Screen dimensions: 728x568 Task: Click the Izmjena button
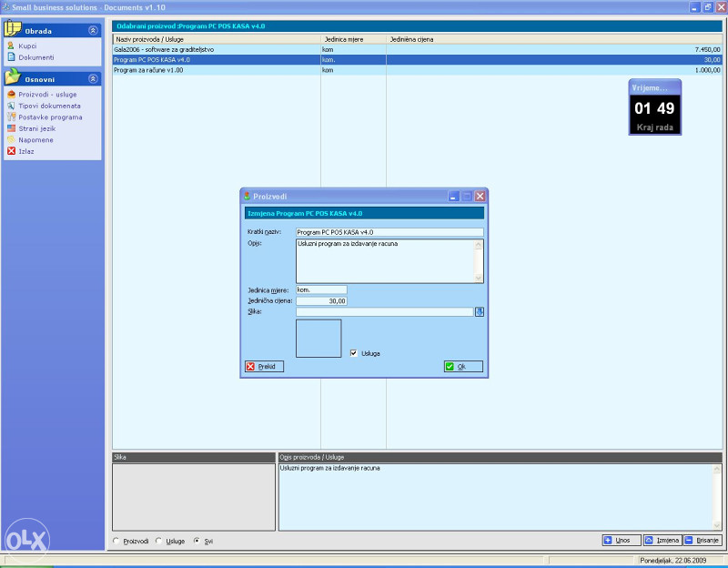[662, 540]
